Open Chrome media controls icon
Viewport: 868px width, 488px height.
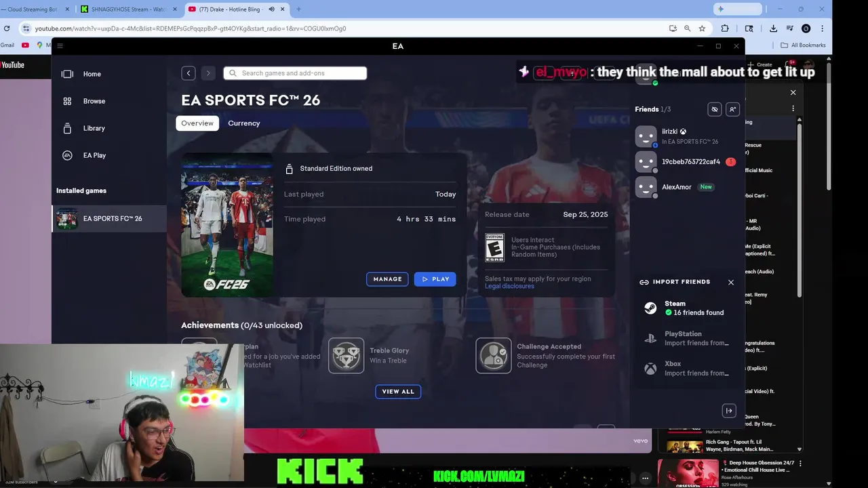(x=790, y=28)
